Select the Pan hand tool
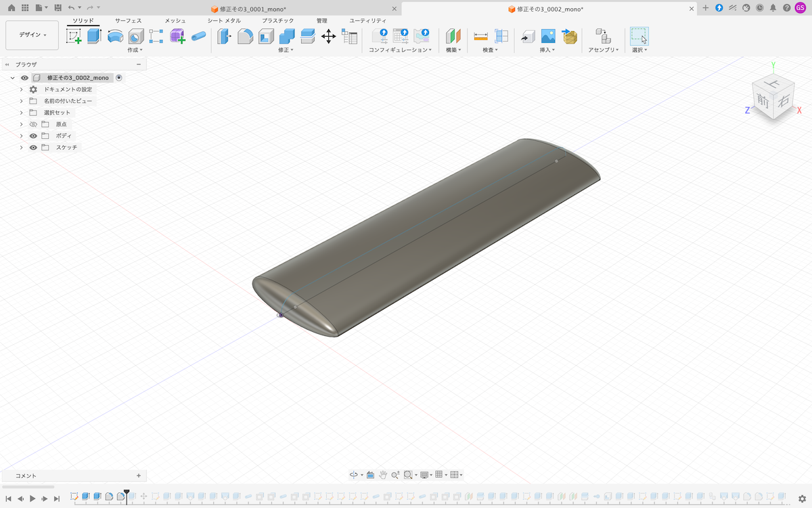The height and width of the screenshot is (508, 812). pos(383,475)
